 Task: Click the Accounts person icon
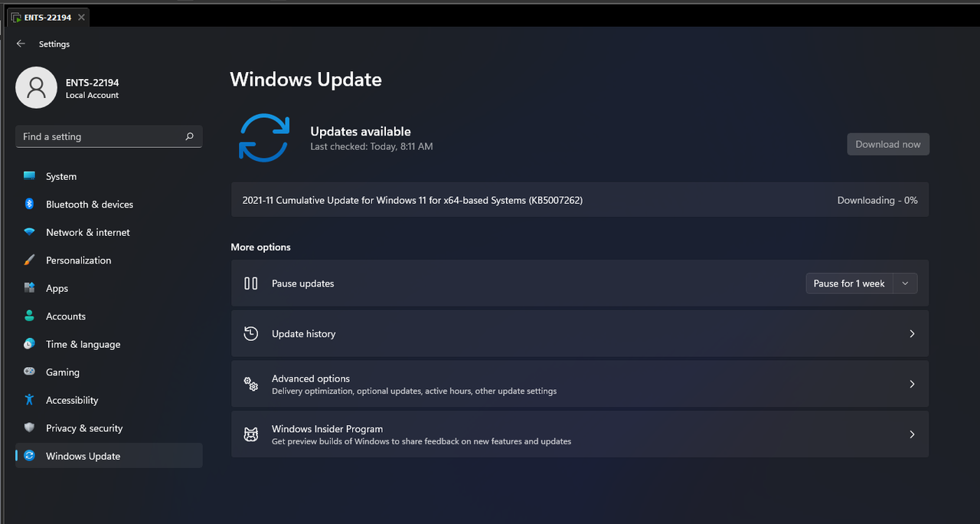pos(29,316)
